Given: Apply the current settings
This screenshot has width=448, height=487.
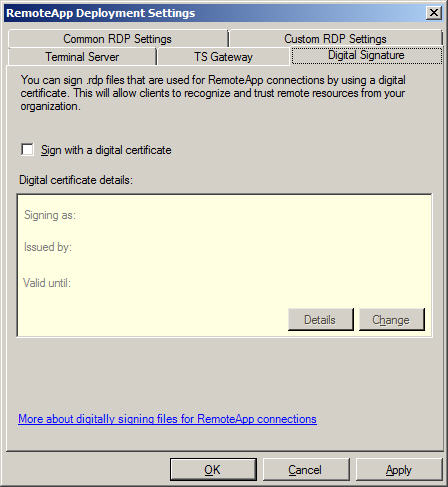Looking at the screenshot, I should (x=399, y=470).
